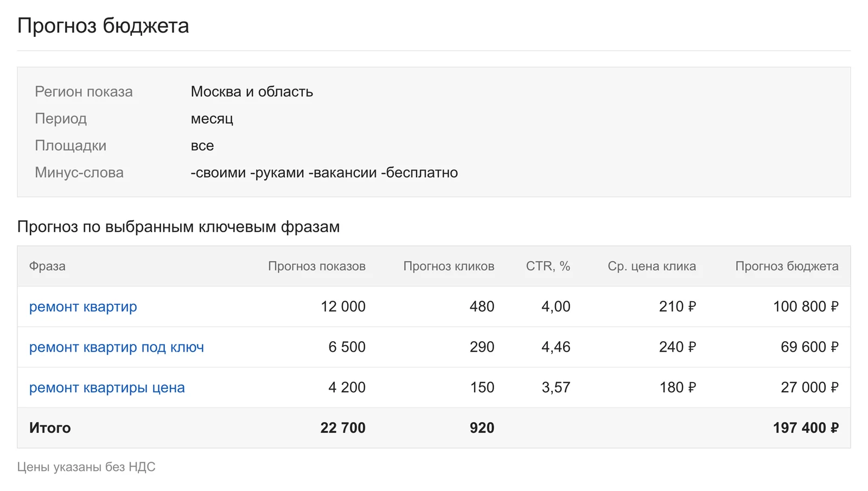Click the 'Прогноз бюджета' page heading

103,26
